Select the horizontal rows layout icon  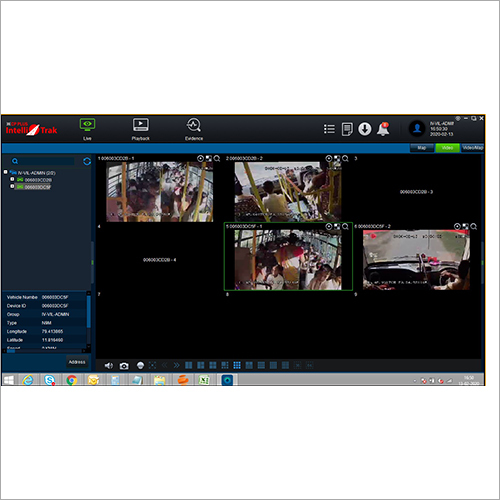pyautogui.click(x=261, y=365)
